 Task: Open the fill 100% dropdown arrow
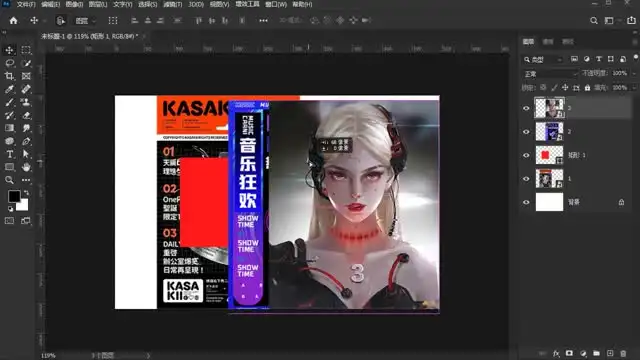634,88
